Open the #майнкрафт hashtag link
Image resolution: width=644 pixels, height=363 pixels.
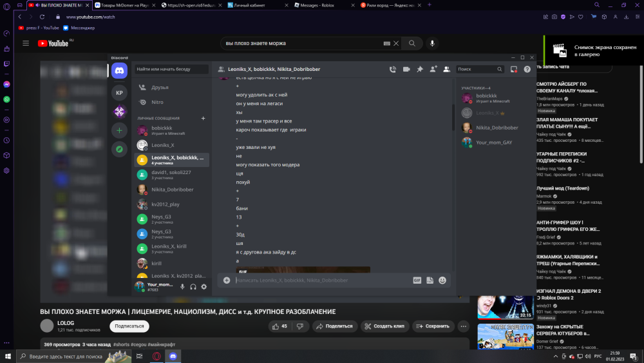[x=162, y=344]
